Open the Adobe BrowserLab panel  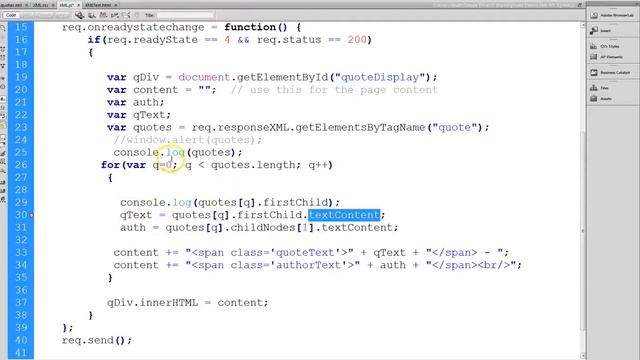pos(613,15)
